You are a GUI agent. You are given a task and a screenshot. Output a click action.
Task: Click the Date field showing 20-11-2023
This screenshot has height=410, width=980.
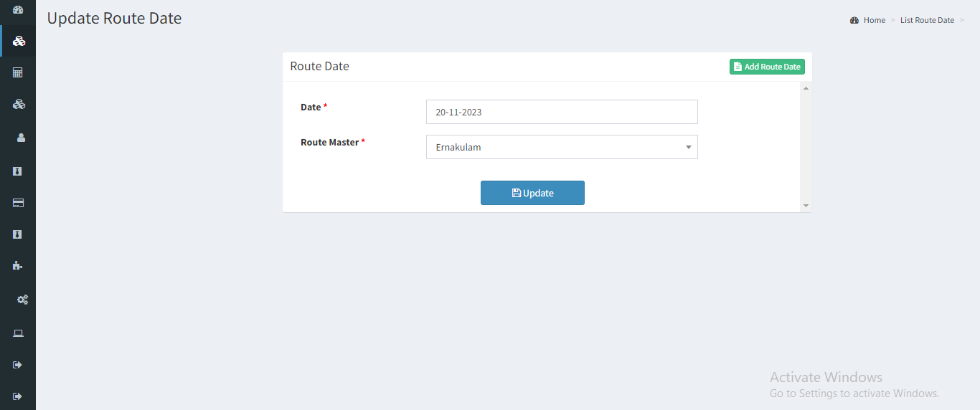pos(562,112)
